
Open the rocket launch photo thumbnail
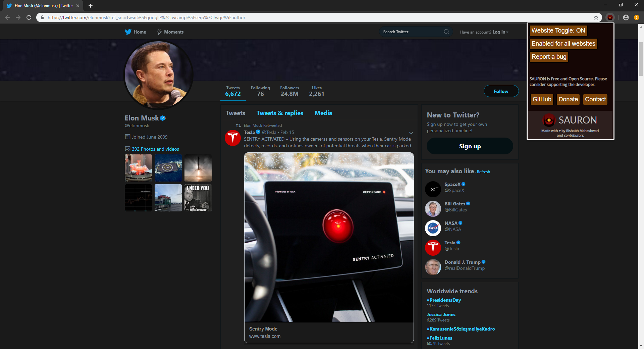pyautogui.click(x=198, y=168)
